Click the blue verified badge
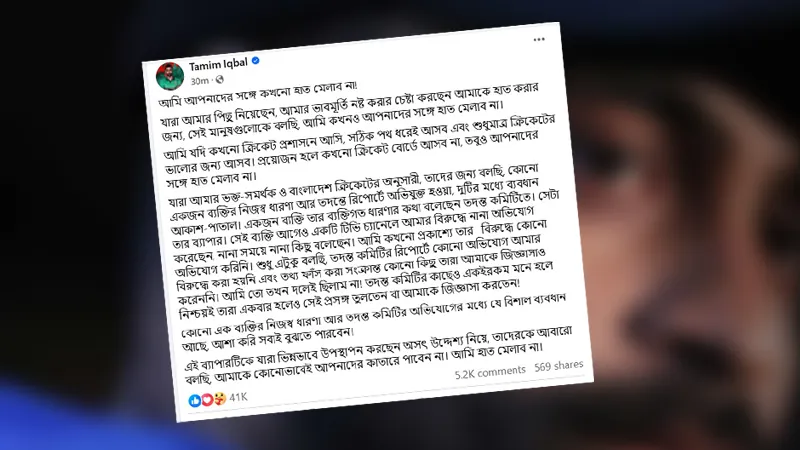The image size is (800, 450). (256, 60)
